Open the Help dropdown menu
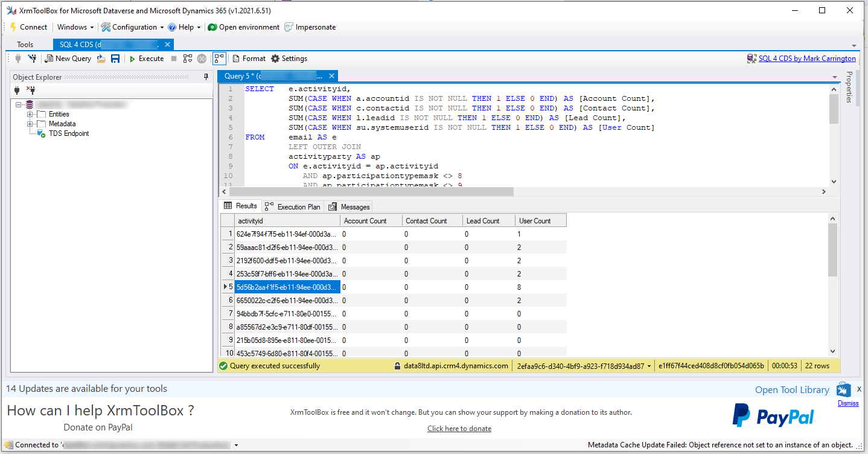Viewport: 868px width, 454px height. [x=184, y=27]
